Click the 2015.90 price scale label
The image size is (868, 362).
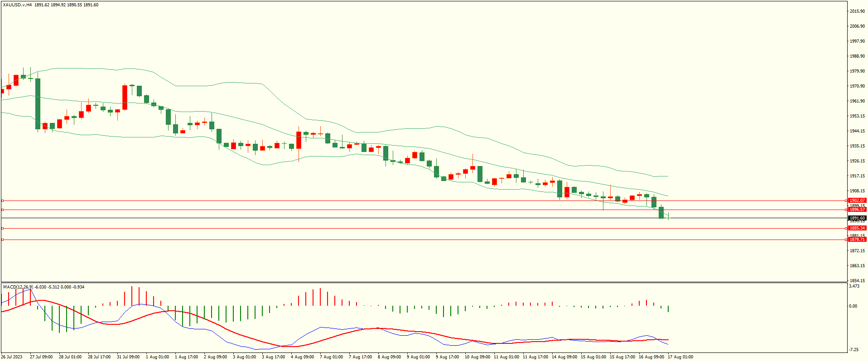[857, 11]
